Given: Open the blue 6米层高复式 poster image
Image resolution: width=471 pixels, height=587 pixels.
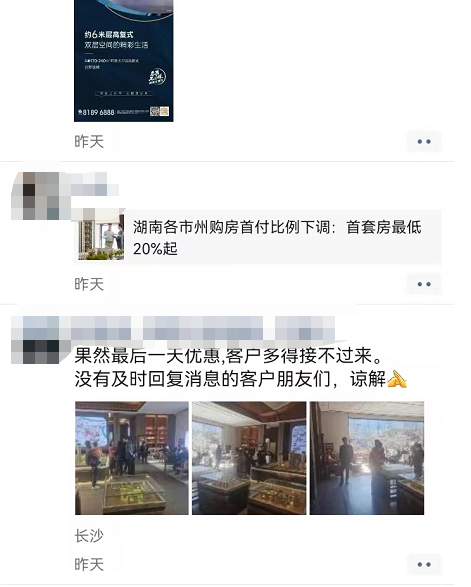Looking at the screenshot, I should (124, 61).
